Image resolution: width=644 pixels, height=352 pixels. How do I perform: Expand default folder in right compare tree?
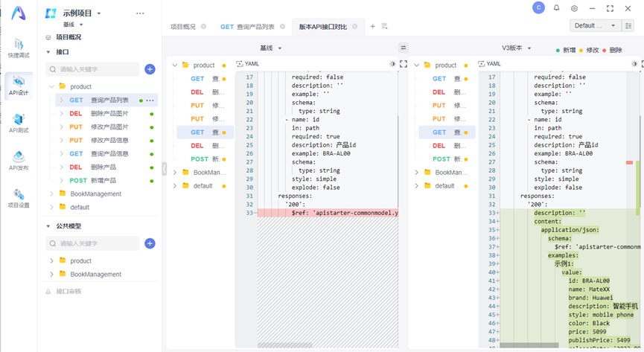point(416,186)
